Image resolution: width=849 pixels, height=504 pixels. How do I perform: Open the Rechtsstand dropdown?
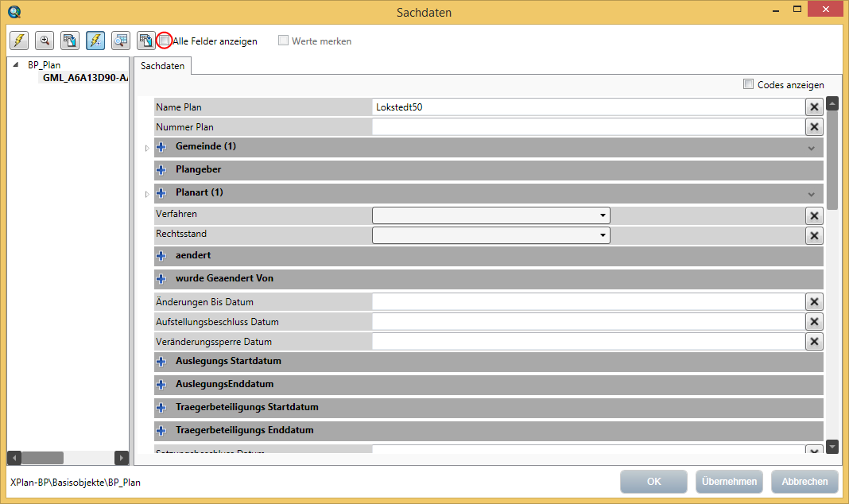click(x=602, y=235)
